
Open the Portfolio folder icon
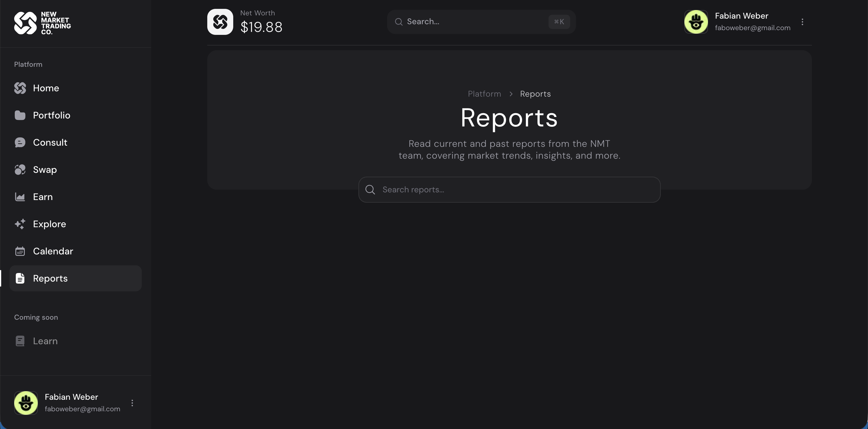(20, 115)
